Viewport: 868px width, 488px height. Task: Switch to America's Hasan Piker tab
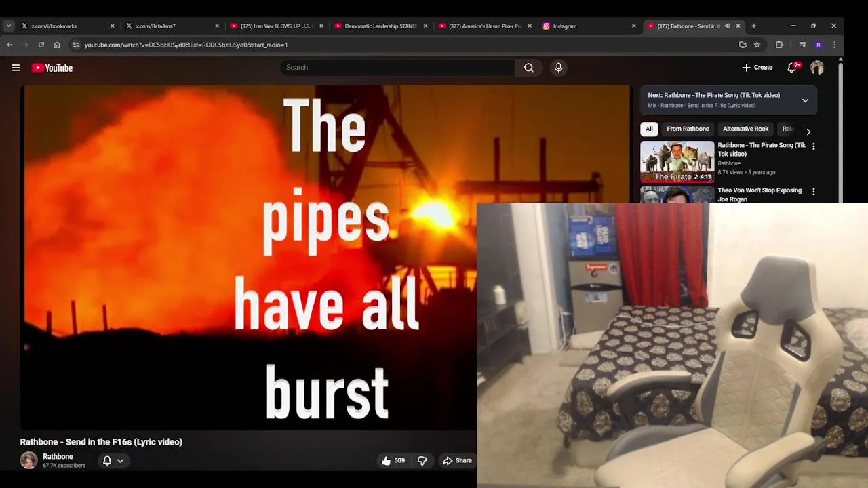(484, 26)
